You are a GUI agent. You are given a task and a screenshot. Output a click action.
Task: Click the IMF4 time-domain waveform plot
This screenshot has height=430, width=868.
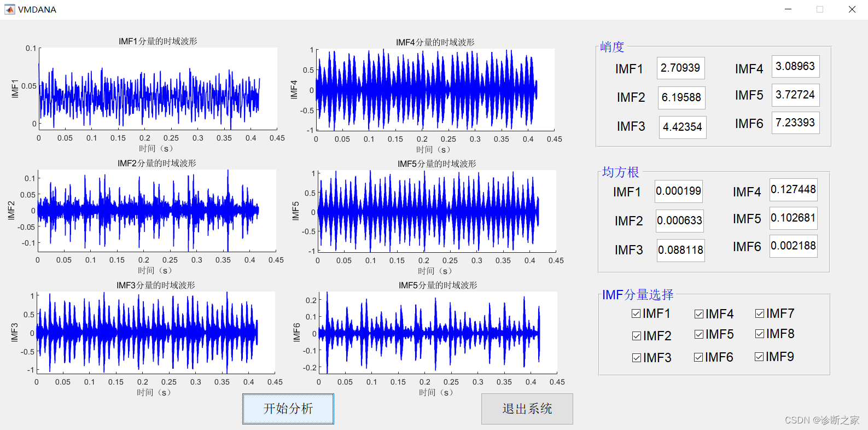pos(435,90)
